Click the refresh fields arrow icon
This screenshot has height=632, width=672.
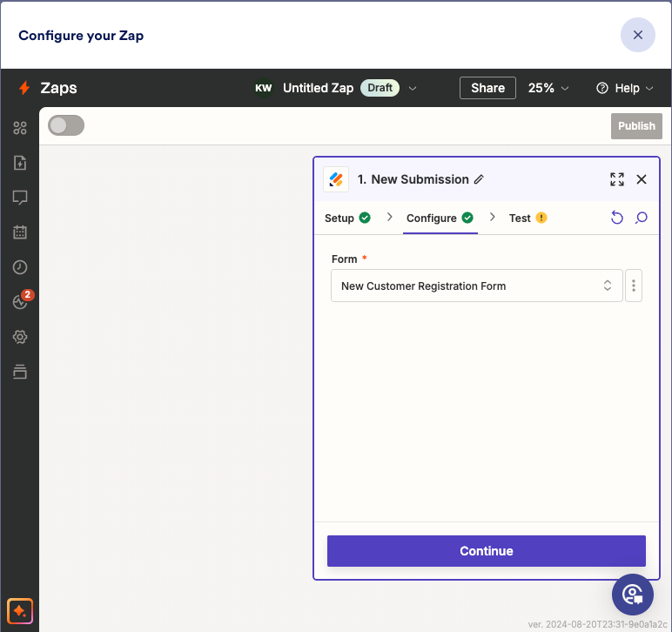point(616,218)
